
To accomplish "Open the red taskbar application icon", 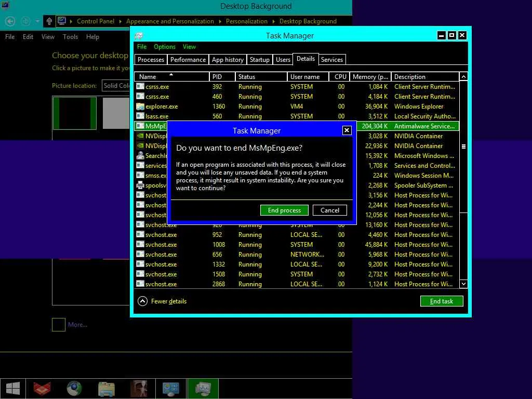I will [x=42, y=389].
